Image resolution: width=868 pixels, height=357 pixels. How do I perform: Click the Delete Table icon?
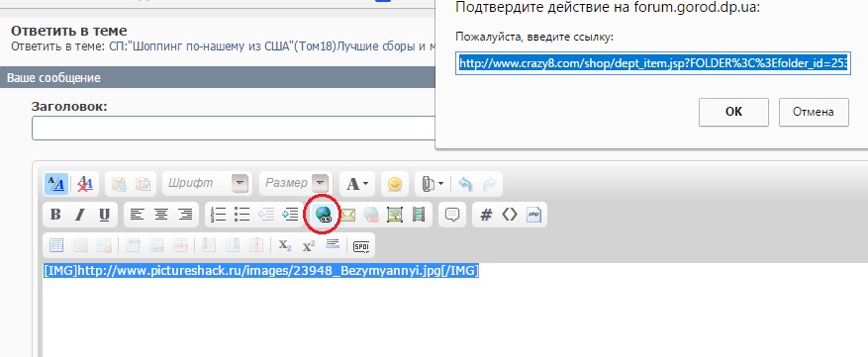[105, 245]
